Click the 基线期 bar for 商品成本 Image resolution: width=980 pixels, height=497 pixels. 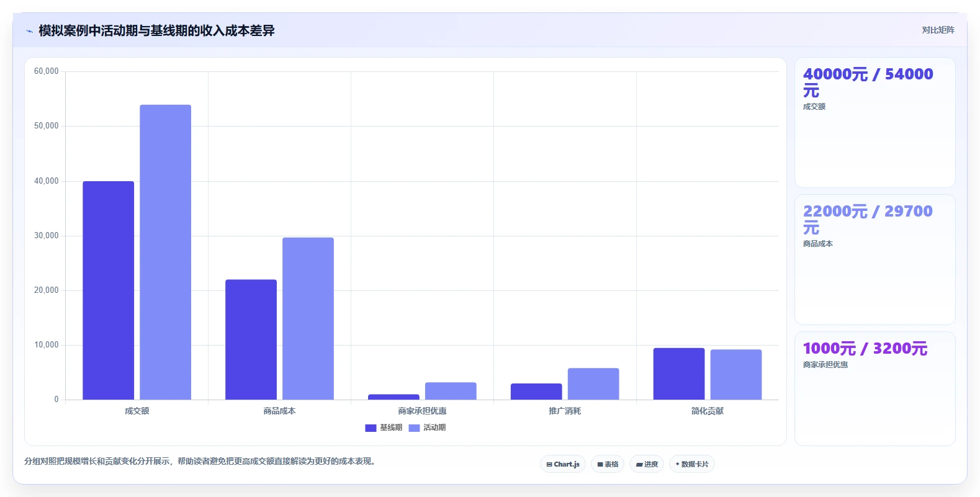[251, 339]
